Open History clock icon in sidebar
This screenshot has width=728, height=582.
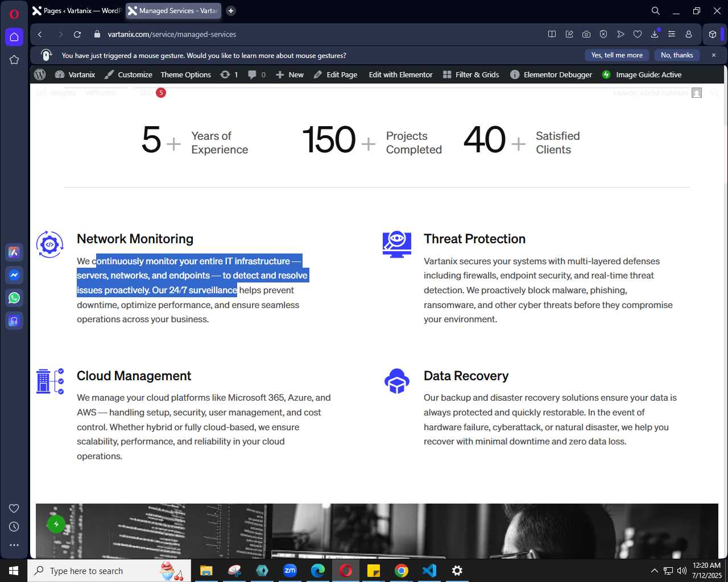14,527
